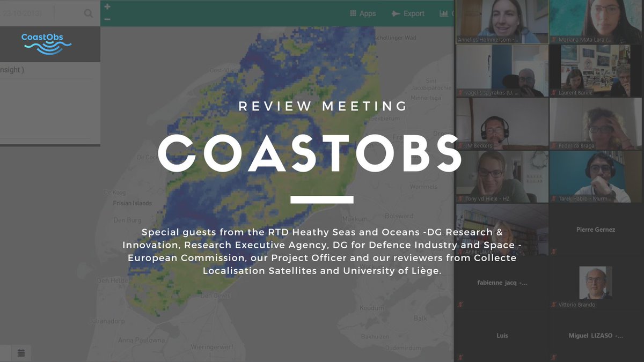The image size is (644, 362).
Task: Select Tony vd Hiele's video tile
Action: [502, 176]
